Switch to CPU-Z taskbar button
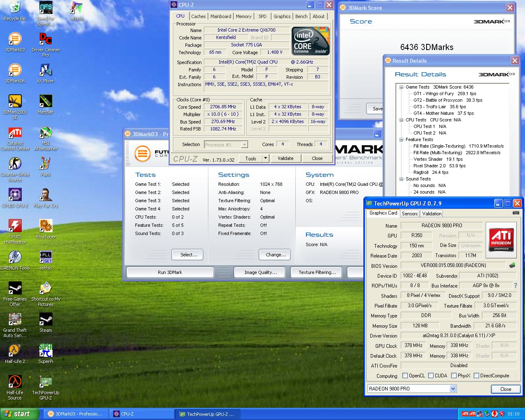 point(142,414)
